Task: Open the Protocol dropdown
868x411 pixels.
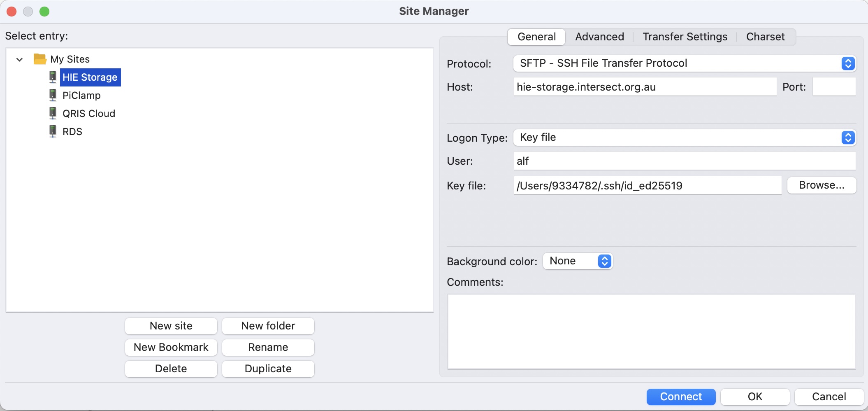Action: tap(685, 63)
